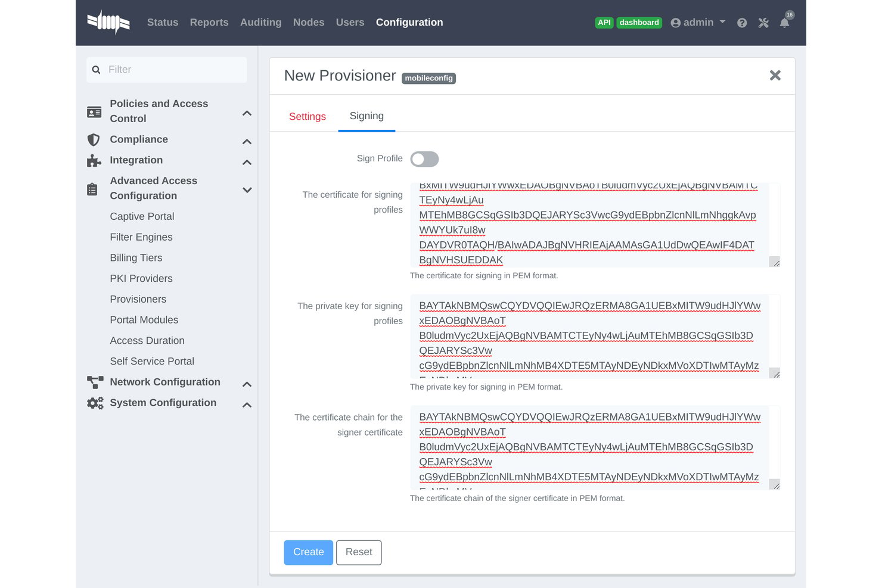Expand the Compliance section chevron
The height and width of the screenshot is (588, 882).
click(x=247, y=142)
